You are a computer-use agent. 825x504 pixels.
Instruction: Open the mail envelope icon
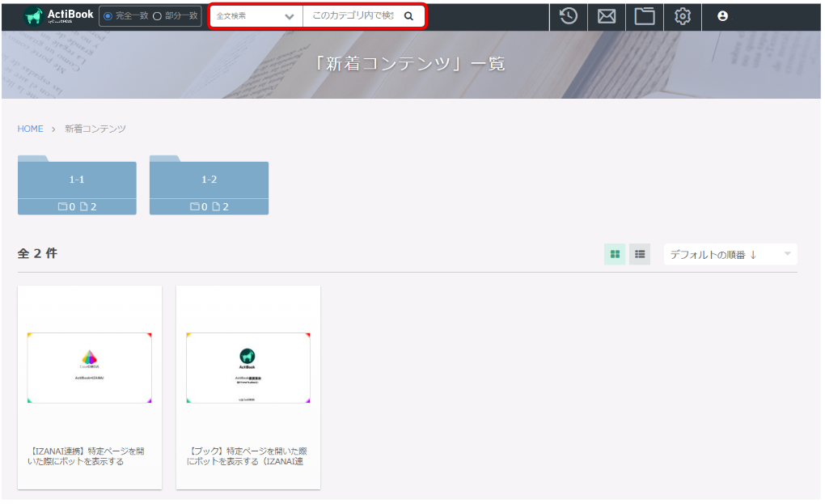tap(607, 16)
